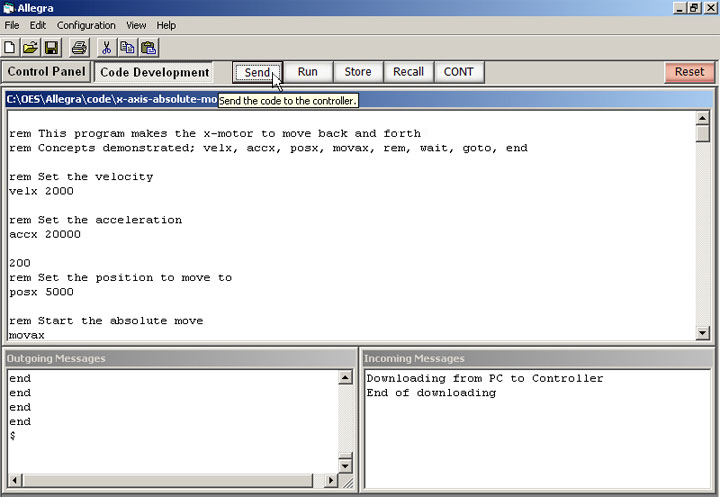Restore down the Allegra window
The width and height of the screenshot is (720, 497).
pyautogui.click(x=694, y=8)
